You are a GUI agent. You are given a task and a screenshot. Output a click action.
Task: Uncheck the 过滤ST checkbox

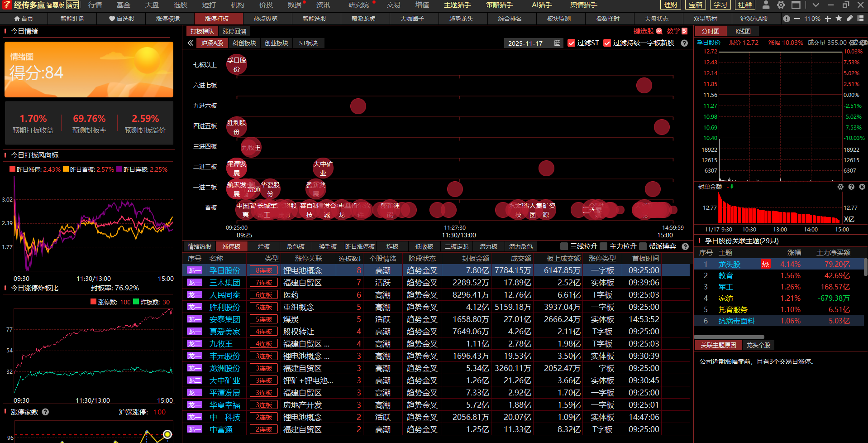tap(571, 43)
